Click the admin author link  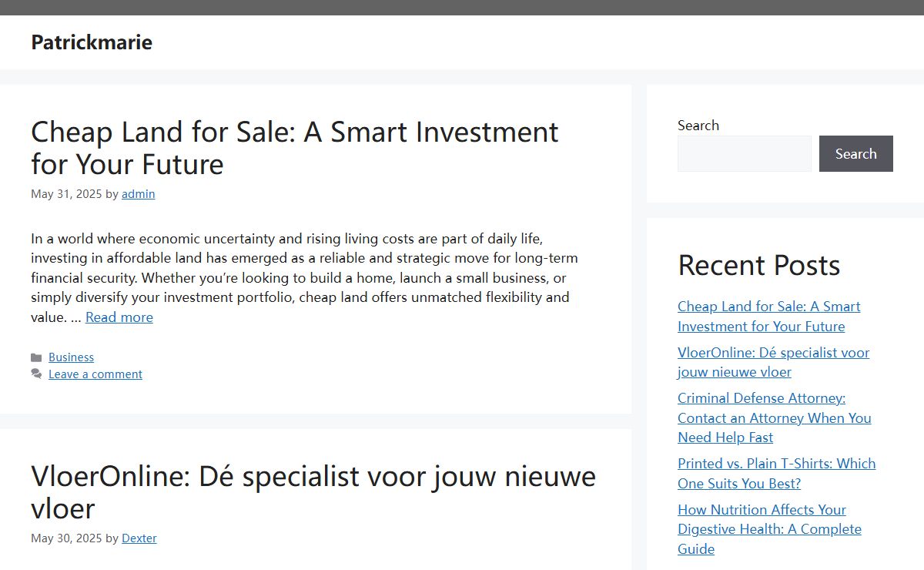139,194
